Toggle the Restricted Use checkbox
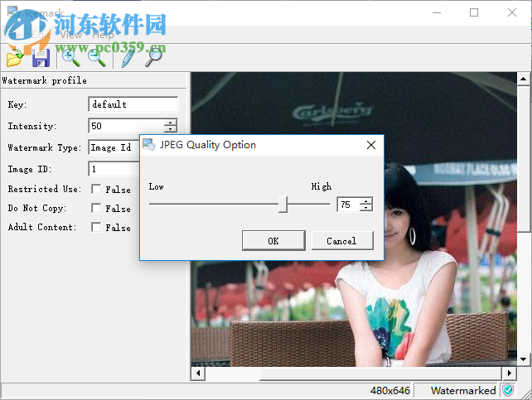Screen dimensions: 532x400 [96, 189]
